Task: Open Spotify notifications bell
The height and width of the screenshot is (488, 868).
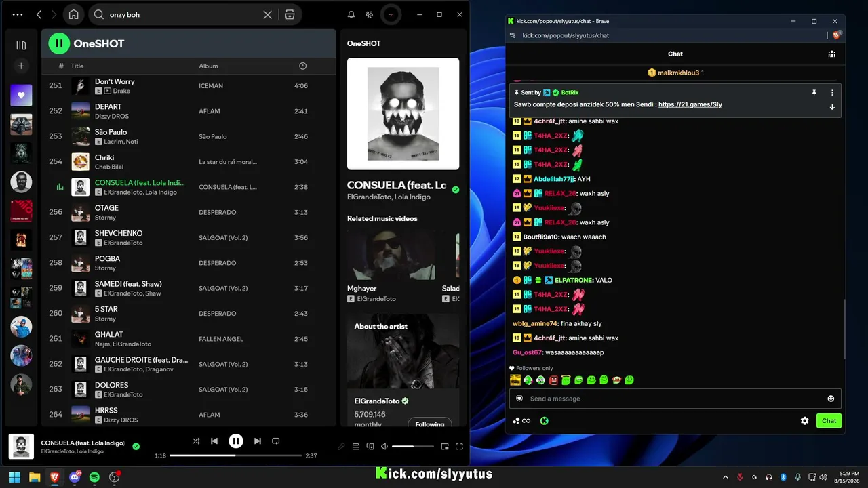Action: coord(351,14)
